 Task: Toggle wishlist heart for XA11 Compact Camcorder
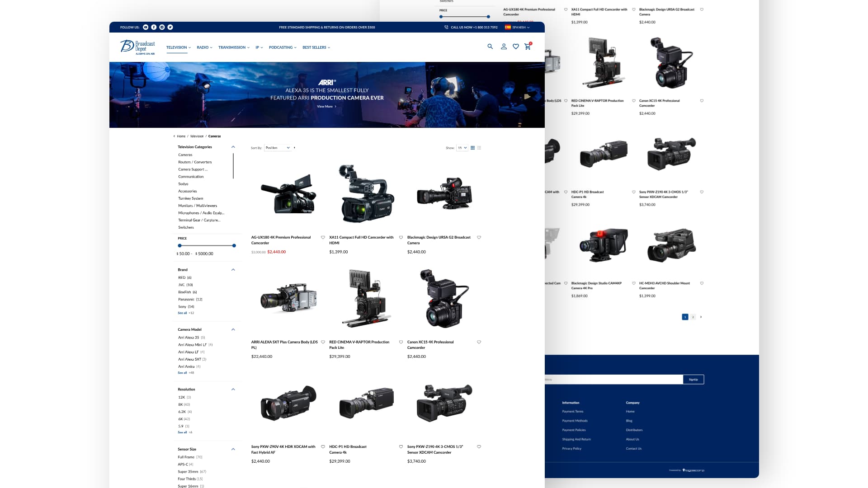[401, 237]
